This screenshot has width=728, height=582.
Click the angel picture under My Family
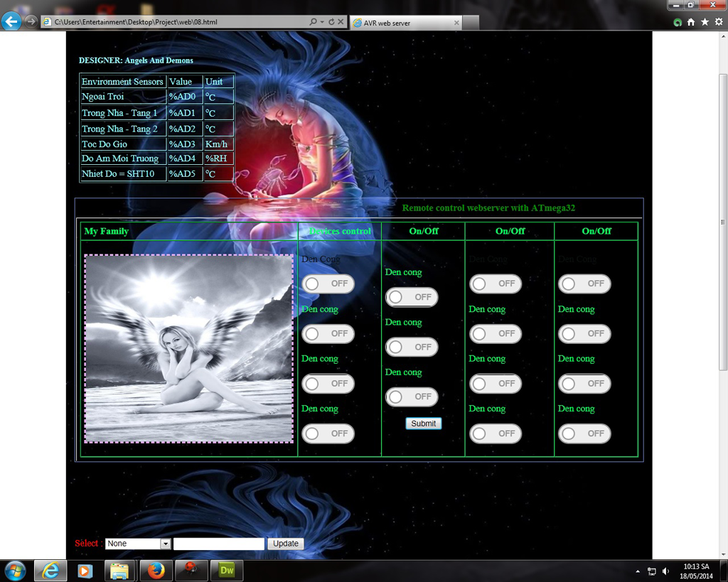[188, 348]
